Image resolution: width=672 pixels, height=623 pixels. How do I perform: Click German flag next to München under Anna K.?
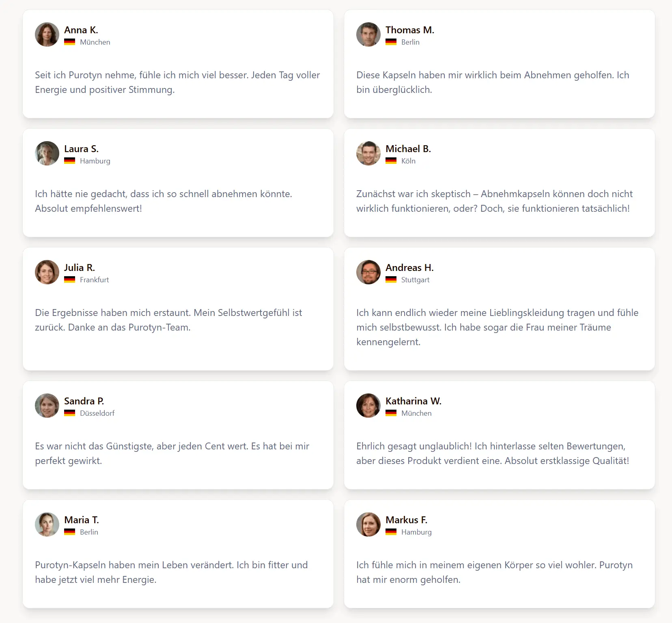tap(70, 42)
